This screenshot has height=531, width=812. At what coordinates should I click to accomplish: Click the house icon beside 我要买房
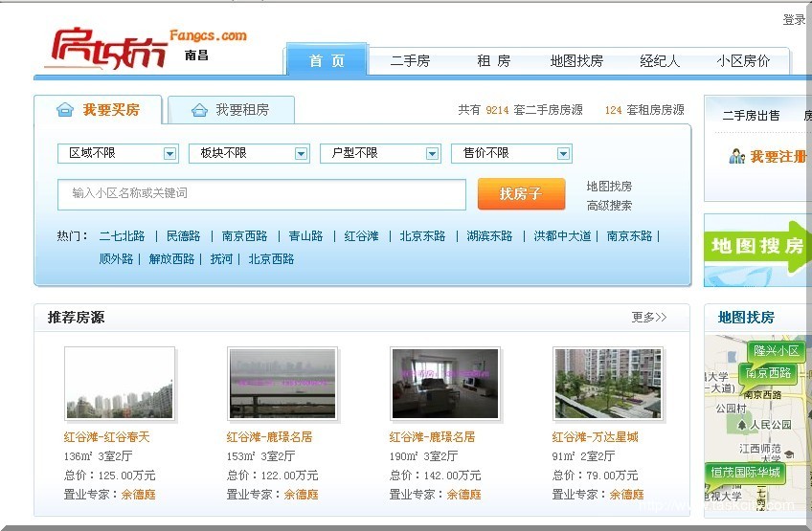pyautogui.click(x=65, y=110)
